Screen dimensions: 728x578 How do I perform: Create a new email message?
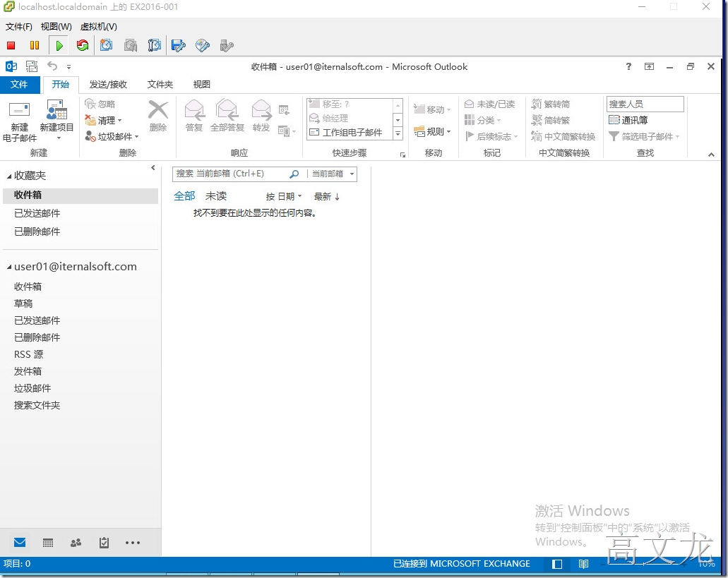click(x=20, y=121)
